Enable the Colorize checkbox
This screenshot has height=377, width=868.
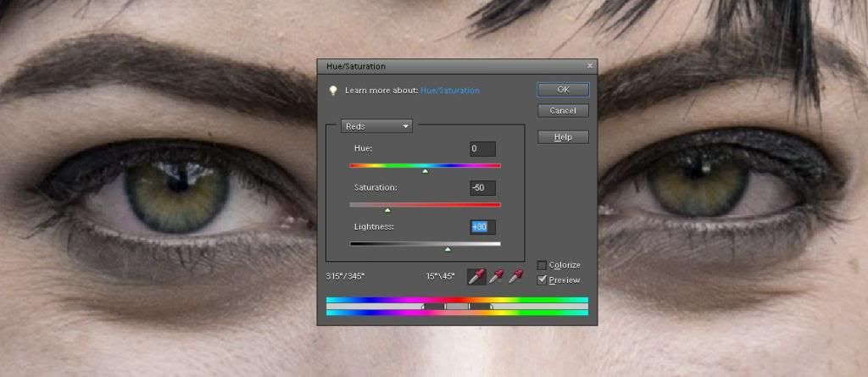(542, 265)
